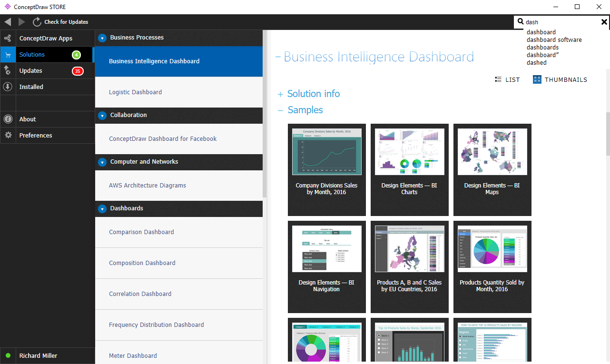
Task: Collapse the Samples section
Action: pyautogui.click(x=281, y=110)
